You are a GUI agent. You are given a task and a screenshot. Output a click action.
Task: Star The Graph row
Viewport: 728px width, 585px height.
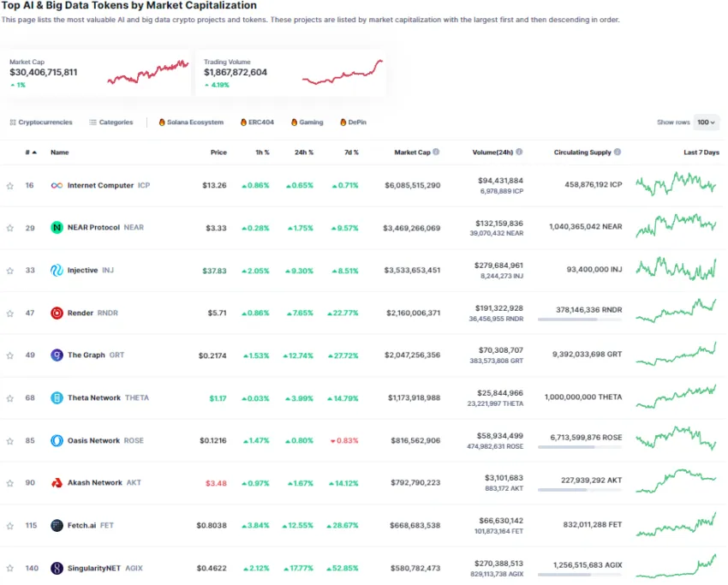coord(9,355)
